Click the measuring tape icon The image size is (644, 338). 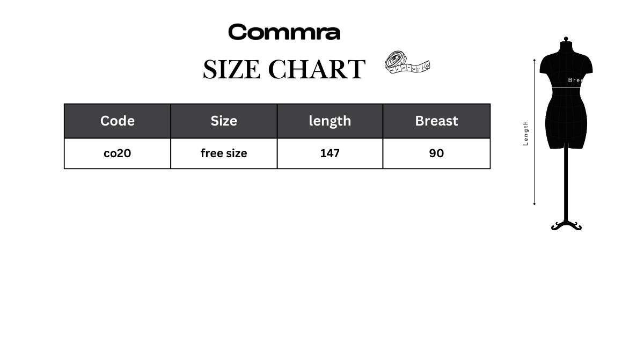tap(407, 63)
